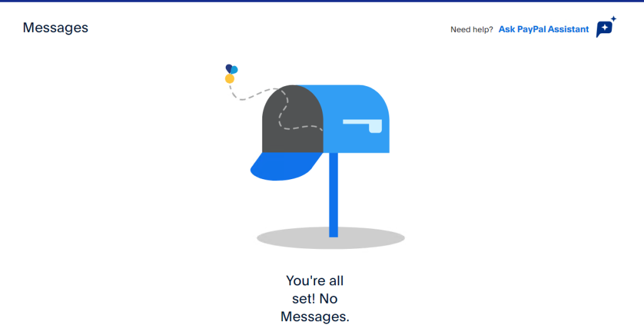The height and width of the screenshot is (335, 644).
Task: Click the "You're all" text line
Action: [x=314, y=281]
